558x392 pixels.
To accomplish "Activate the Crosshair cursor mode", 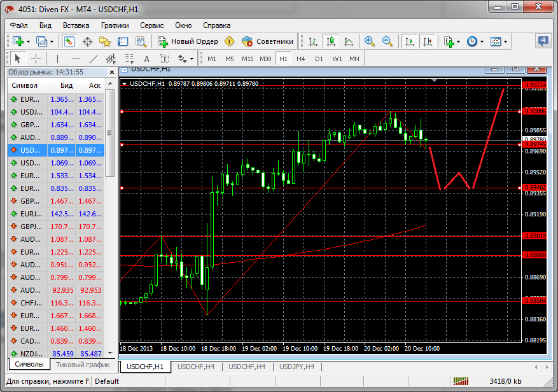I will tap(36, 59).
